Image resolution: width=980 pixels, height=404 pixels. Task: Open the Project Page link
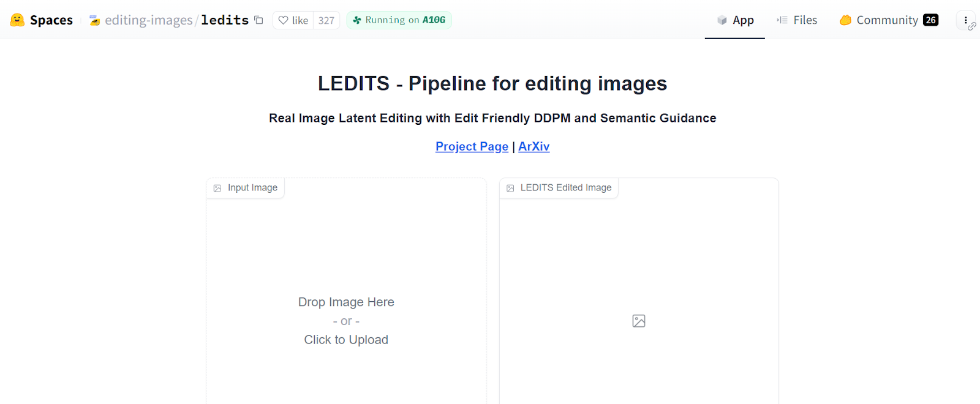click(x=472, y=146)
